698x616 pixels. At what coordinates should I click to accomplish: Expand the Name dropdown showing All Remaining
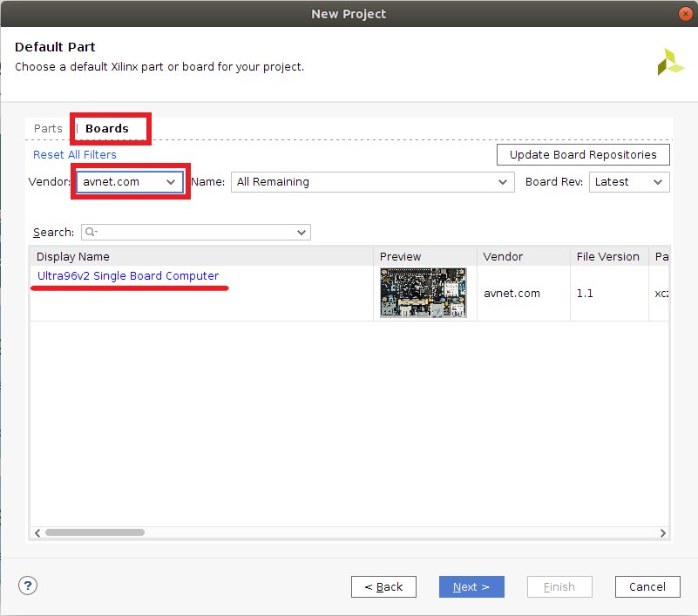371,182
